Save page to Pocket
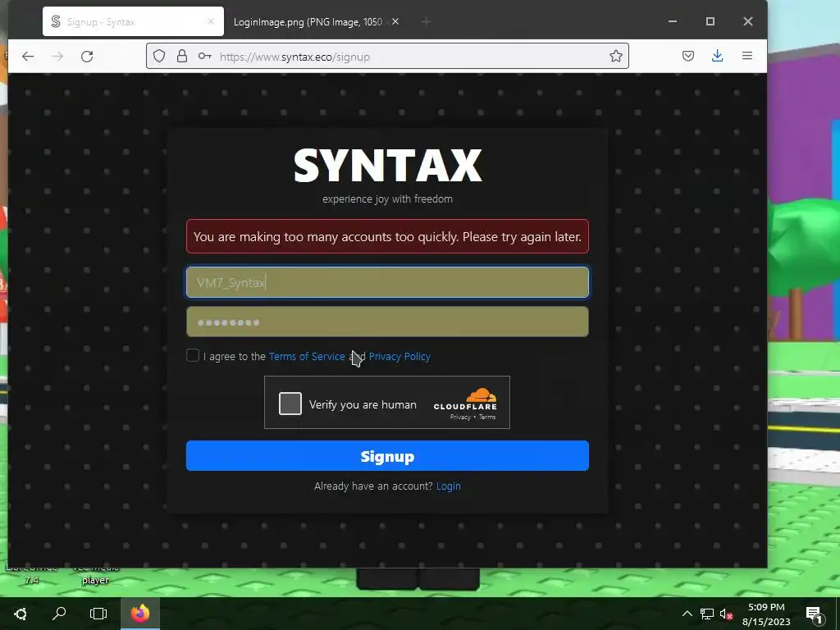The image size is (840, 630). coord(688,56)
